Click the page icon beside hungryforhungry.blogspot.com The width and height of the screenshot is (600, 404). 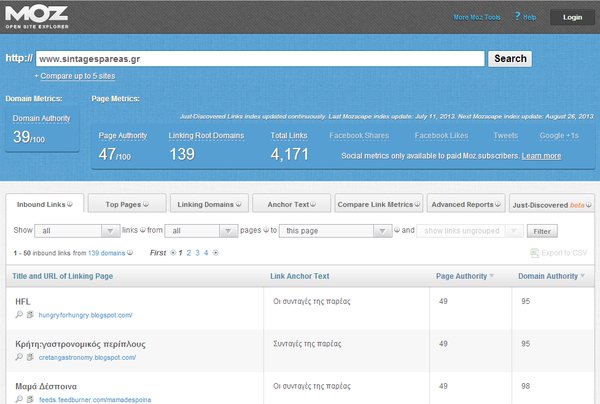31,315
